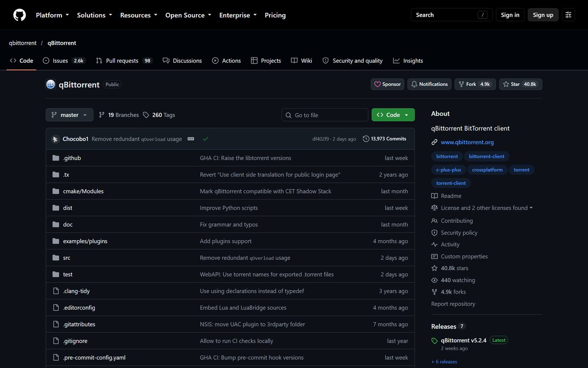Click the Sign in button
This screenshot has width=588, height=368.
tap(510, 15)
